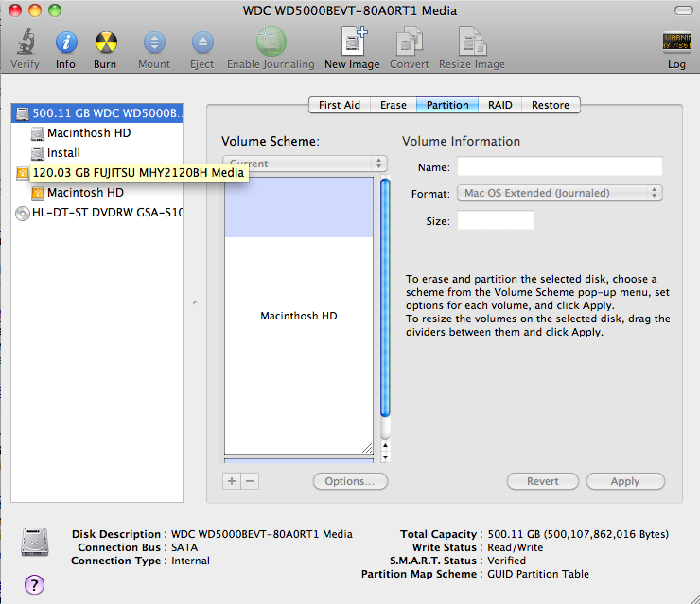The height and width of the screenshot is (604, 700).
Task: Click the scrollbar down arrow
Action: [x=385, y=457]
